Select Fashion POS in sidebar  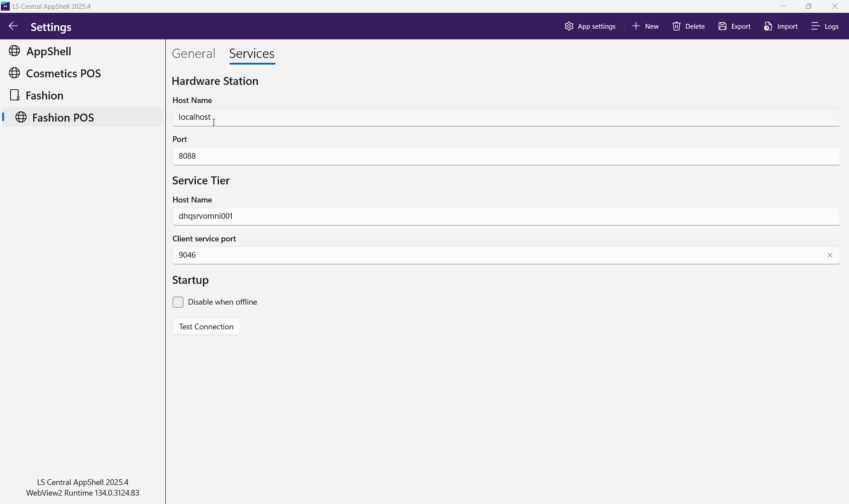click(63, 118)
